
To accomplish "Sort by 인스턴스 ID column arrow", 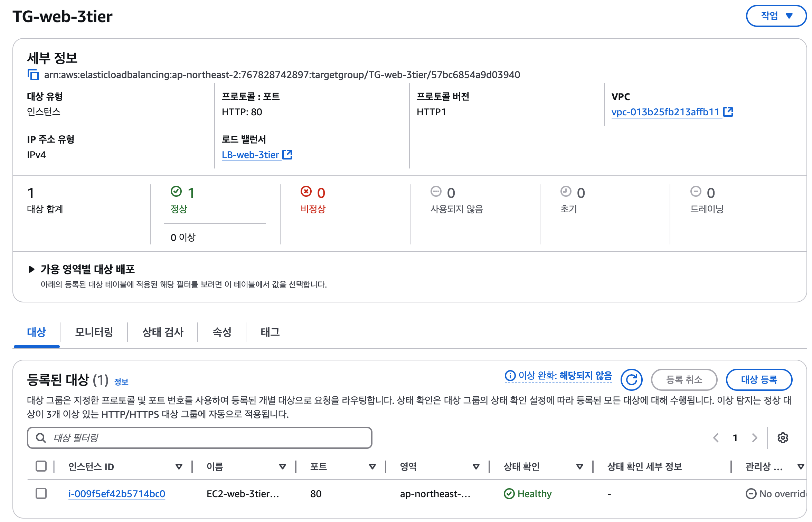I will (x=179, y=467).
